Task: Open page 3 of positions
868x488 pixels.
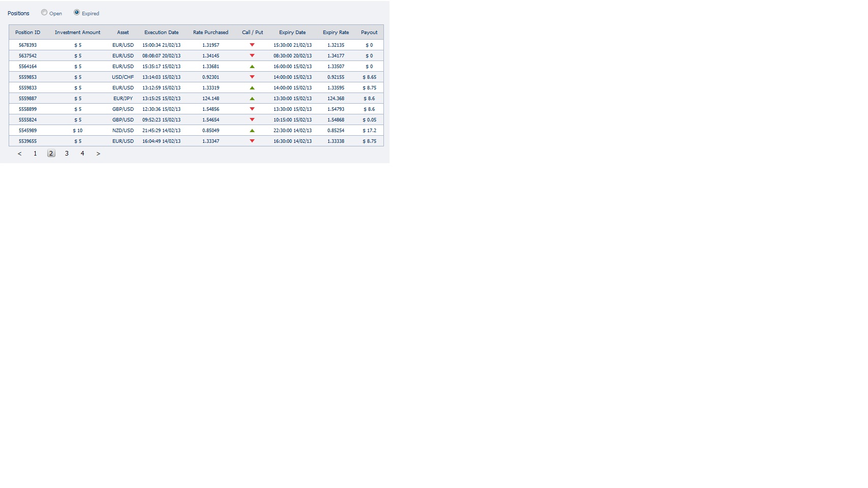Action: coord(67,154)
